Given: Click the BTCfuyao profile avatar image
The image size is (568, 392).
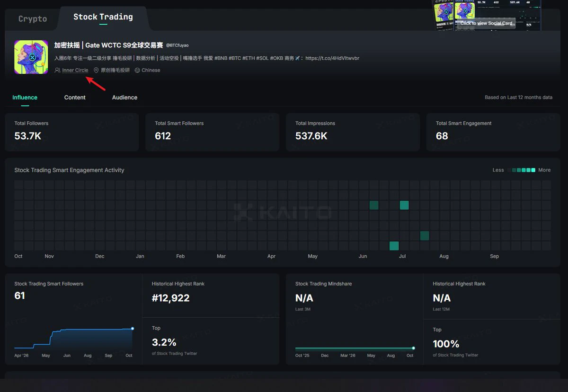Looking at the screenshot, I should tap(31, 57).
